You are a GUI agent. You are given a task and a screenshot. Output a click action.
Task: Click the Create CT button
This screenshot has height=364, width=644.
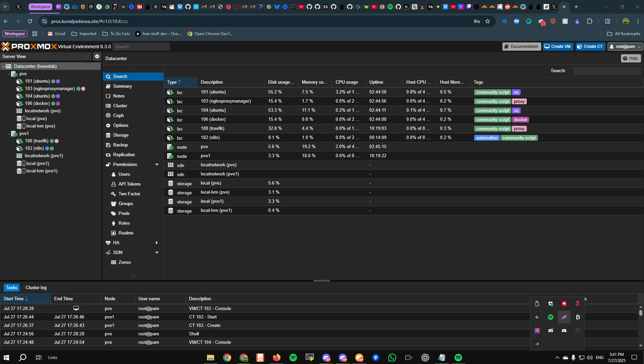pos(590,47)
